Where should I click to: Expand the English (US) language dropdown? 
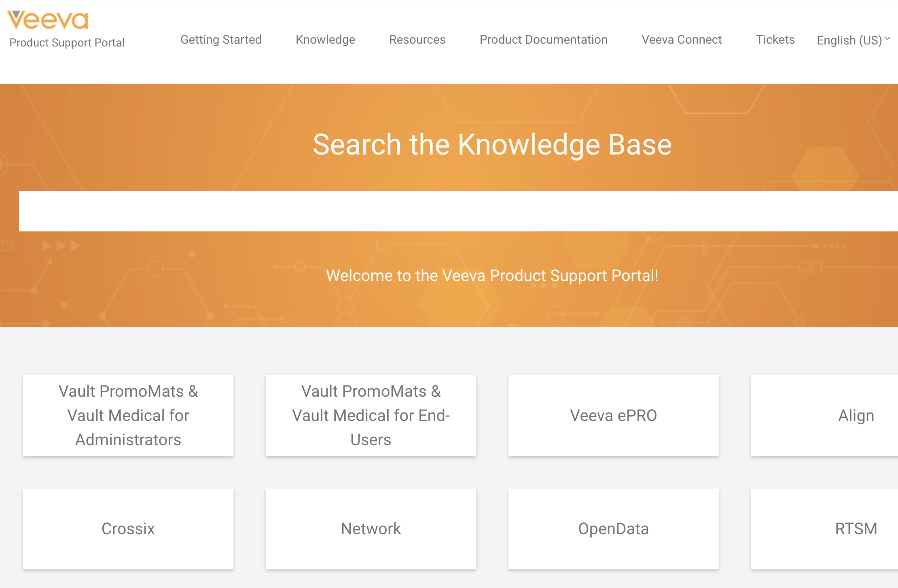pos(854,40)
